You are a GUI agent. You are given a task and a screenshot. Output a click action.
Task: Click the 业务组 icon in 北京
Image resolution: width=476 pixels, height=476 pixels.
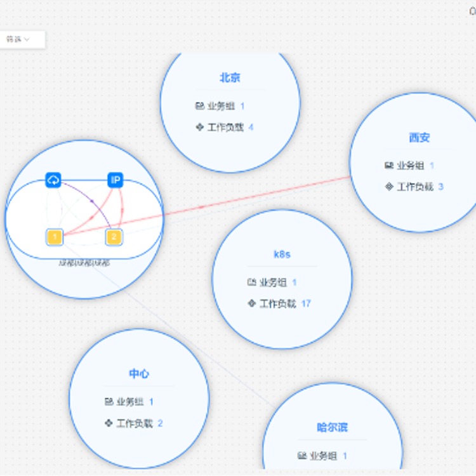click(199, 106)
